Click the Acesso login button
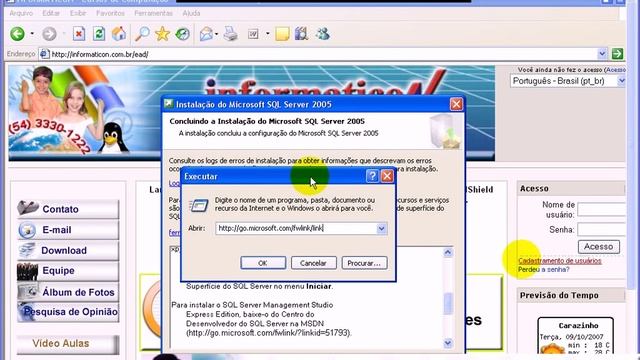Viewport: 640px width, 360px height. coord(598,247)
